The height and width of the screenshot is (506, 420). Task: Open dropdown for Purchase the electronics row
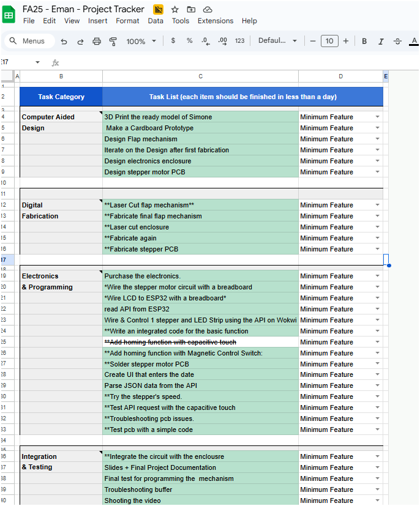pos(377,276)
